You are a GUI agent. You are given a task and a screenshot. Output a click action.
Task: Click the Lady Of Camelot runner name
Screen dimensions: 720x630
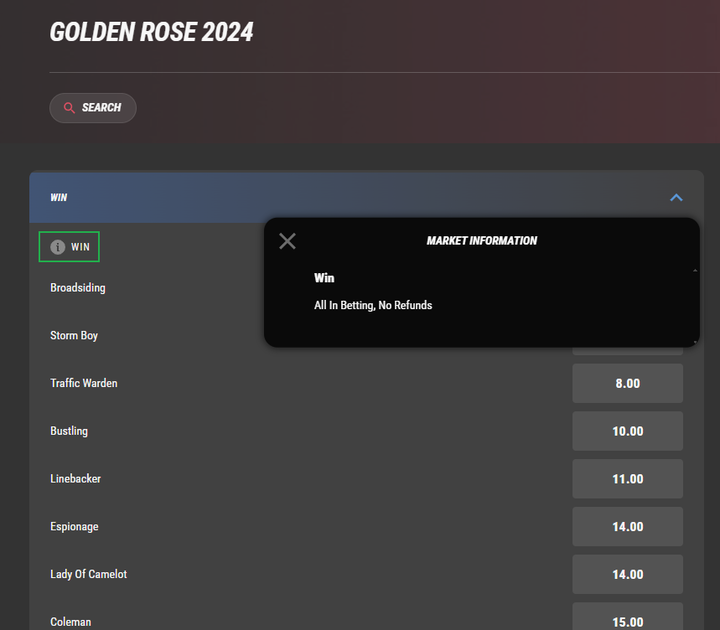89,574
